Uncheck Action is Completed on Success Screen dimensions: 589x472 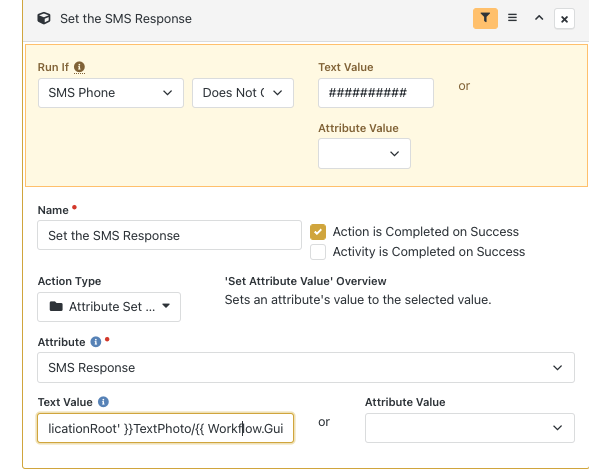[x=318, y=232]
